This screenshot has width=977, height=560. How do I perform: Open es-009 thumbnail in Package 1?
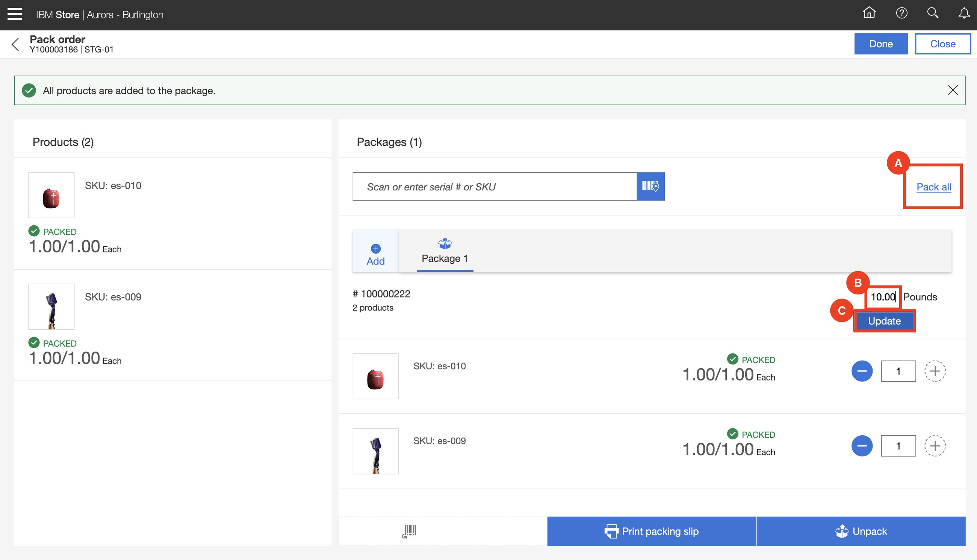pos(375,451)
